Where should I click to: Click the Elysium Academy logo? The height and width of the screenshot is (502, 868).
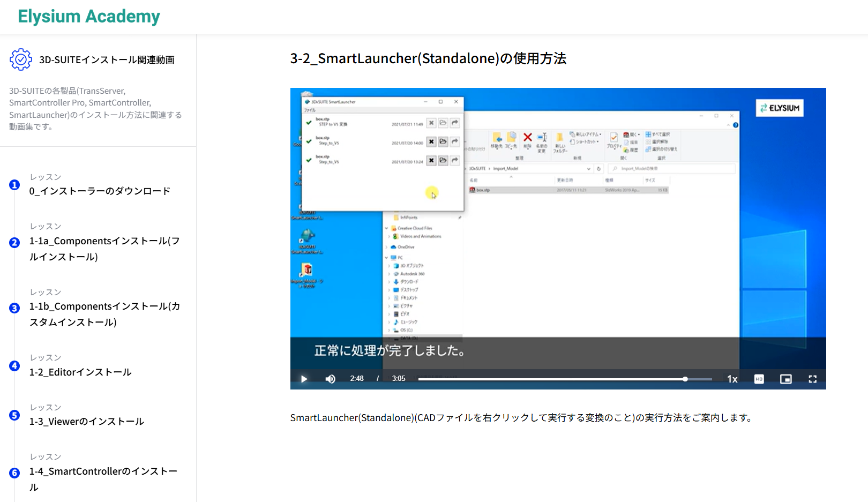point(89,17)
